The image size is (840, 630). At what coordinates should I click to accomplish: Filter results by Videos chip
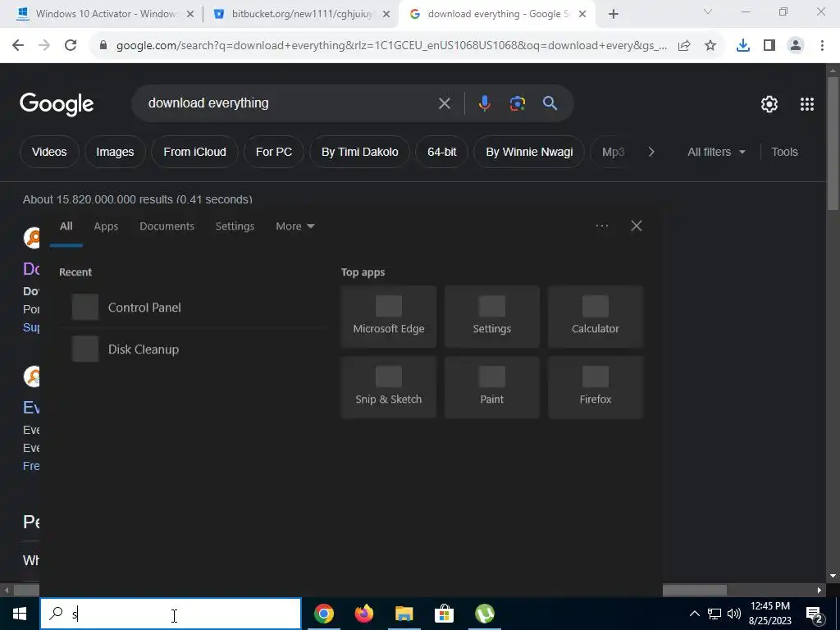click(x=49, y=152)
